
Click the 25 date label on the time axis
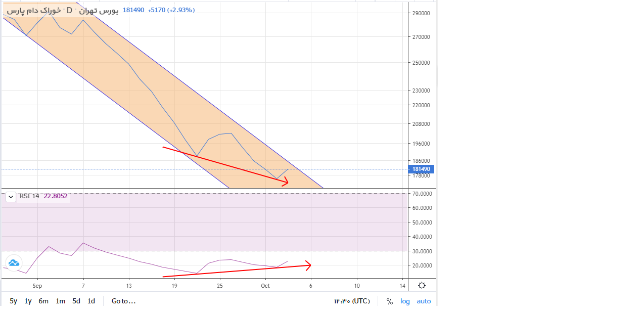pyautogui.click(x=219, y=286)
